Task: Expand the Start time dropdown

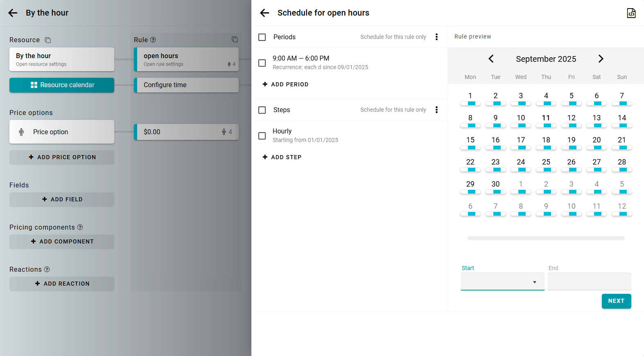Action: click(502, 282)
